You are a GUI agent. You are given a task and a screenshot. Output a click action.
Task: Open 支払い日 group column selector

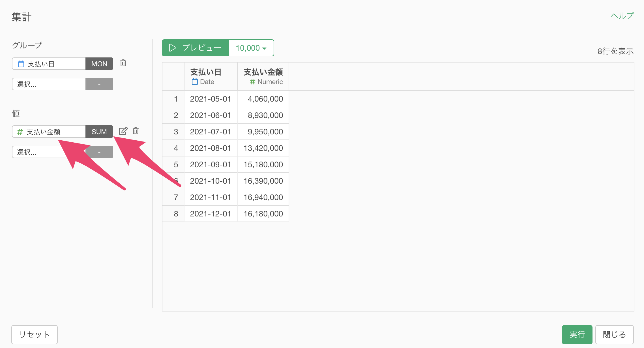click(x=49, y=64)
